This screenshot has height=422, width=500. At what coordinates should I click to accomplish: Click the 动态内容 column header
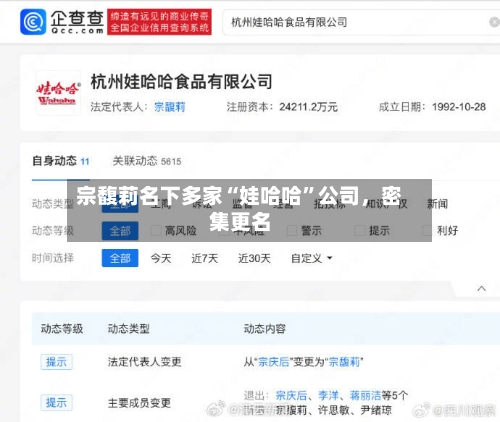point(265,329)
